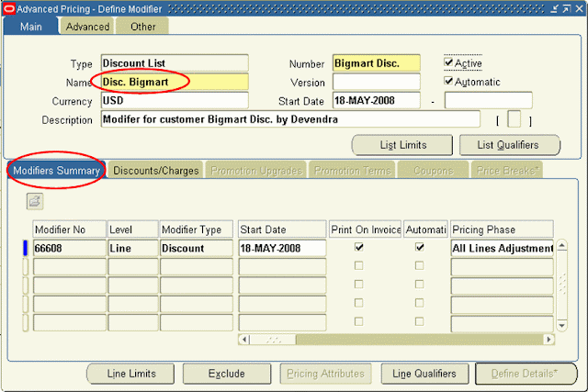
Task: Uncheck Automatic for modifier 66608 row
Action: point(420,247)
